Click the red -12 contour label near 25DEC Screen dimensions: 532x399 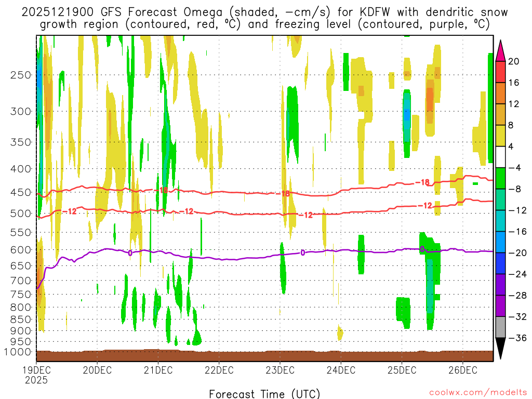click(x=425, y=206)
